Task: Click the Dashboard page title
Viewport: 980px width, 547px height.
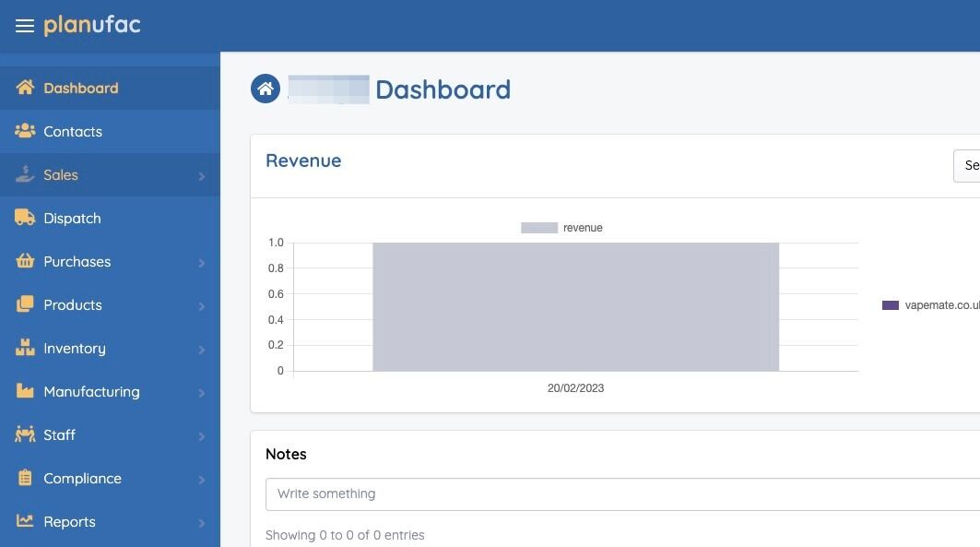Action: click(443, 89)
